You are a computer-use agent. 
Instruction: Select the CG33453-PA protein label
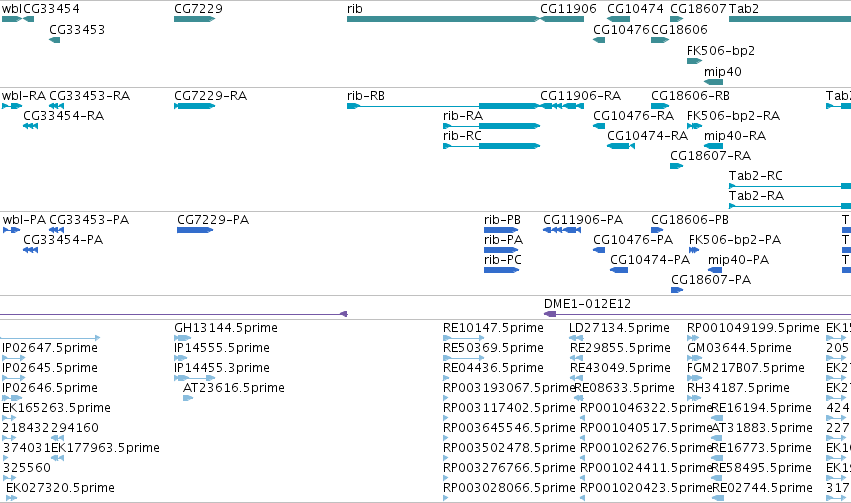pyautogui.click(x=89, y=220)
